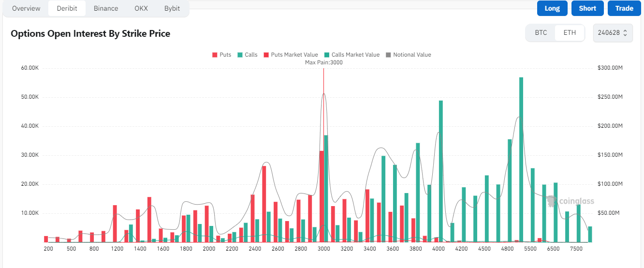The width and height of the screenshot is (644, 268).
Task: Click the Short button
Action: point(587,8)
